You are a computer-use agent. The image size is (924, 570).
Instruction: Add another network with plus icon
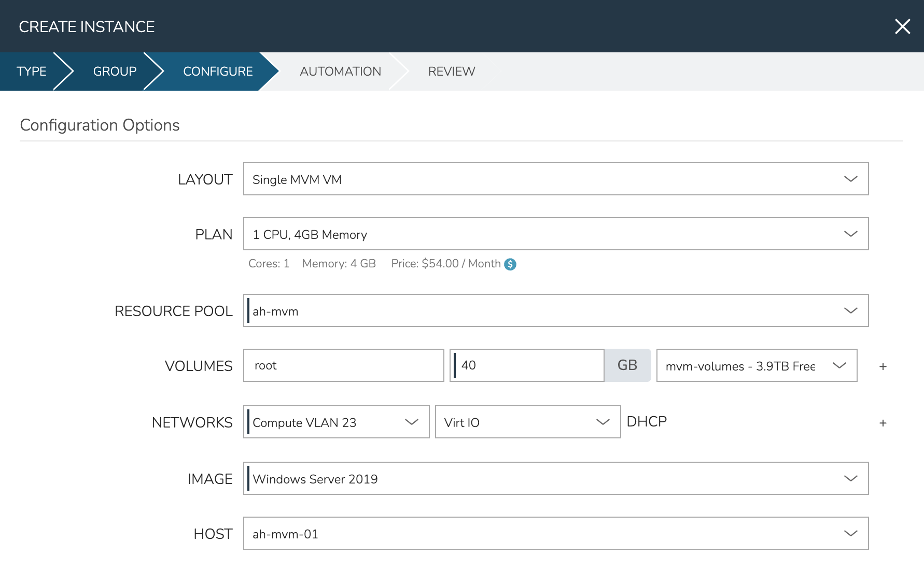click(883, 423)
